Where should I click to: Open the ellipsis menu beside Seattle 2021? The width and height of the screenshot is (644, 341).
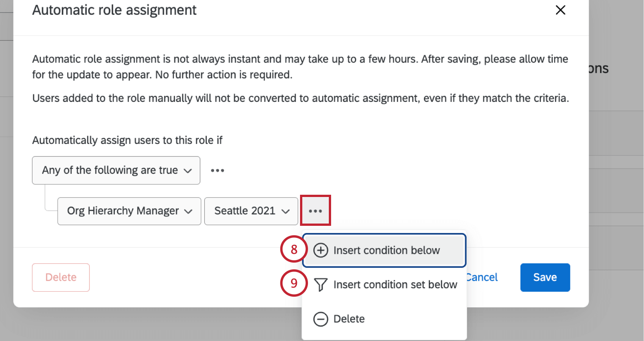315,211
